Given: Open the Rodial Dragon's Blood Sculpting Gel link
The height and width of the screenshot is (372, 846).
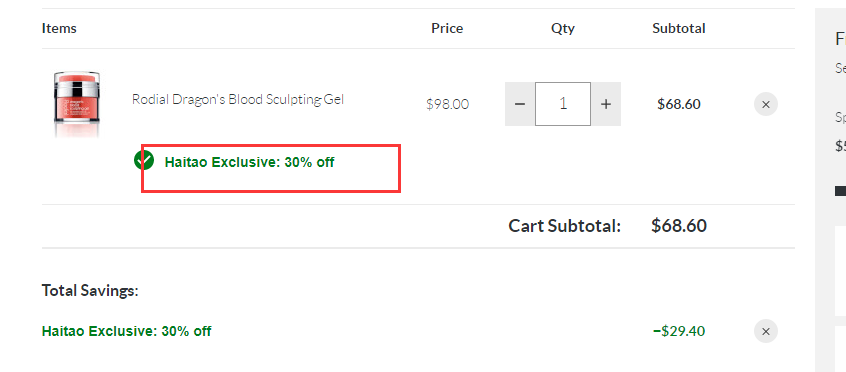Looking at the screenshot, I should click(238, 100).
